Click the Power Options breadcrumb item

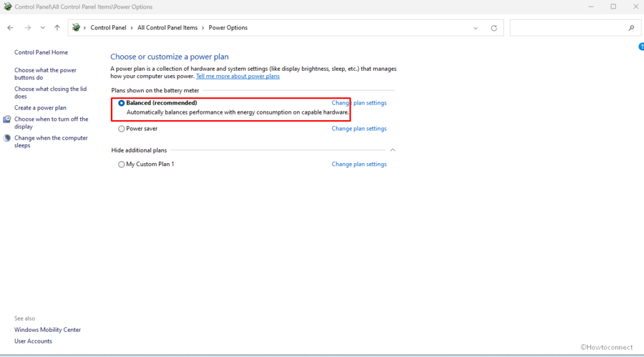coord(228,28)
